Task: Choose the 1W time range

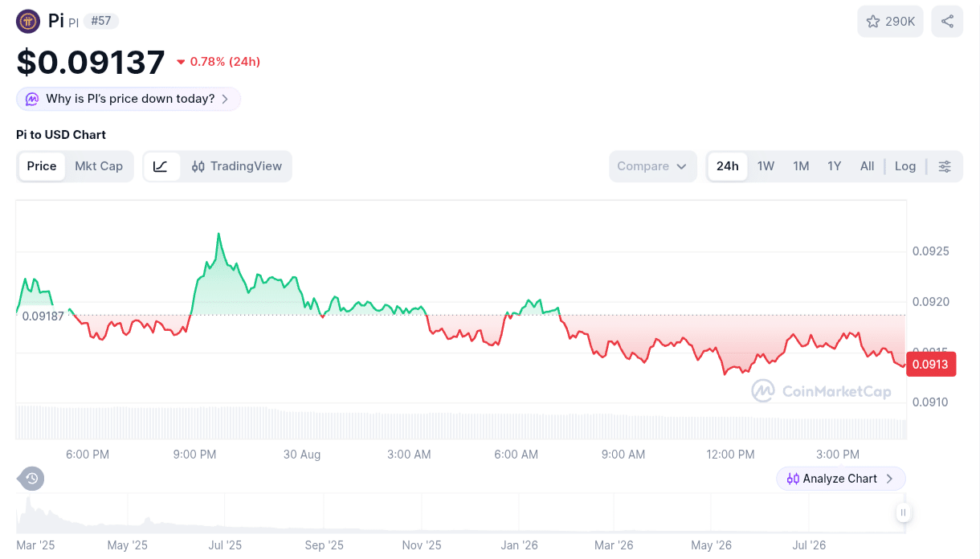Action: click(x=766, y=166)
